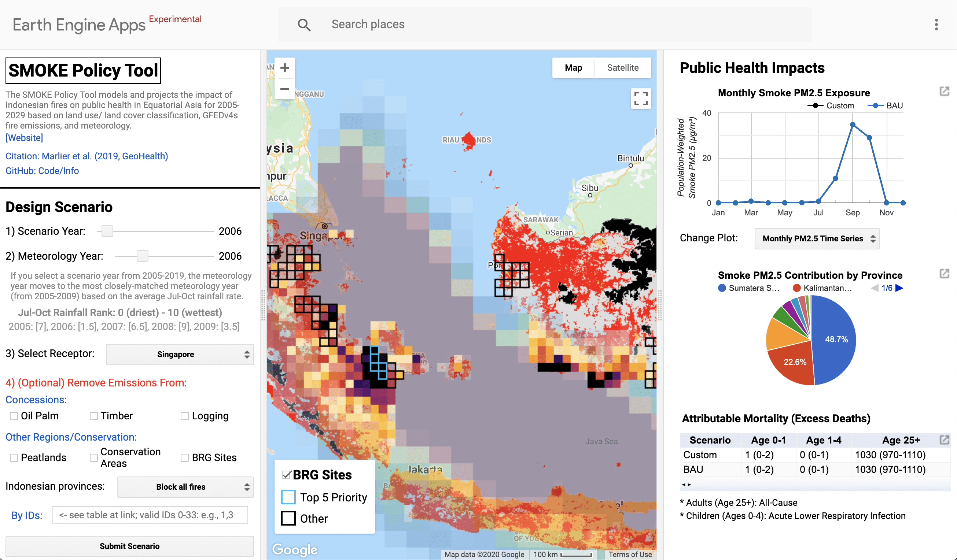Open the Select Receptor Singapore dropdown
This screenshot has height=560, width=957.
click(180, 355)
